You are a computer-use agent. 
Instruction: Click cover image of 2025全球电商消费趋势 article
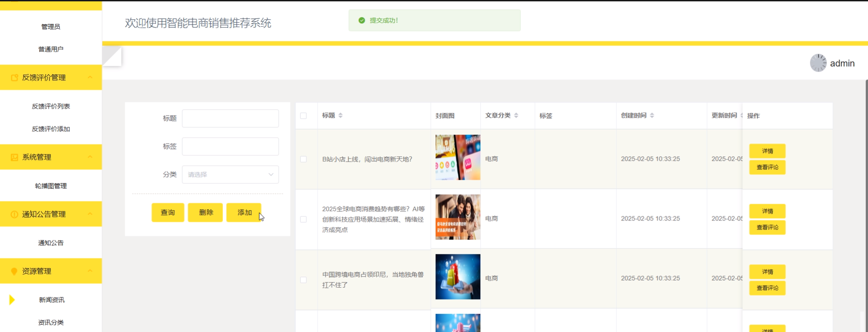(458, 217)
